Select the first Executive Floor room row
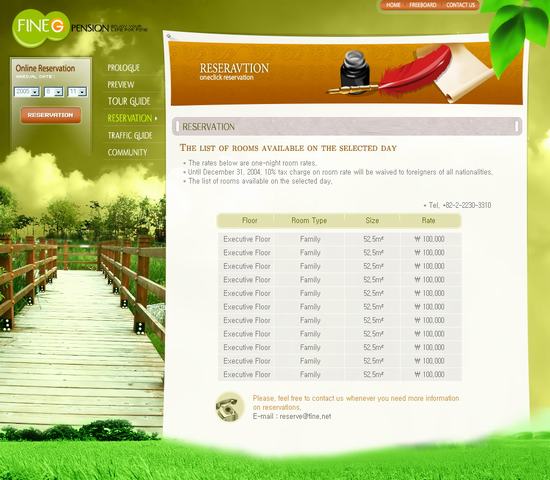 (340, 239)
